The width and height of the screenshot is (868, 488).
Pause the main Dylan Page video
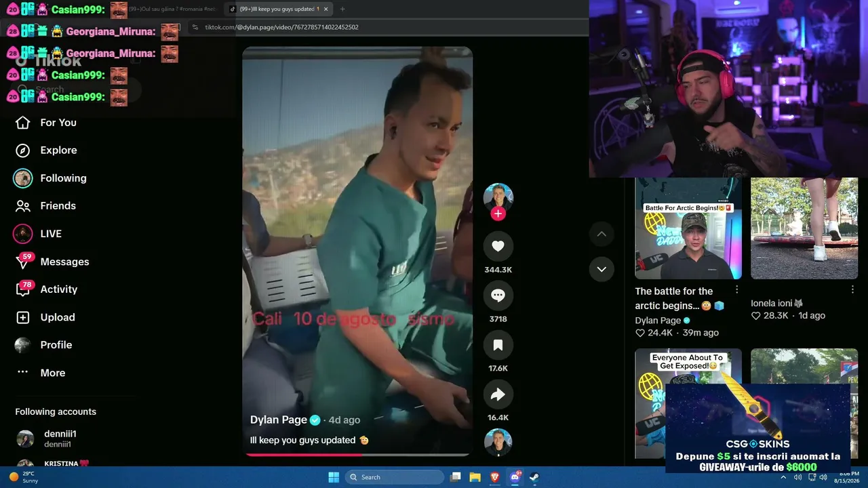(x=357, y=251)
